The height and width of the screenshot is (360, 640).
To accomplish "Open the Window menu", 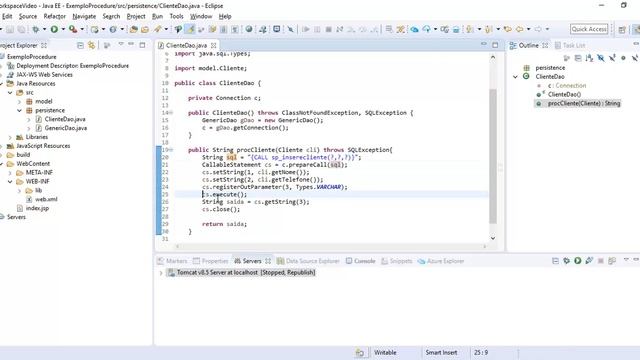I will tap(201, 16).
